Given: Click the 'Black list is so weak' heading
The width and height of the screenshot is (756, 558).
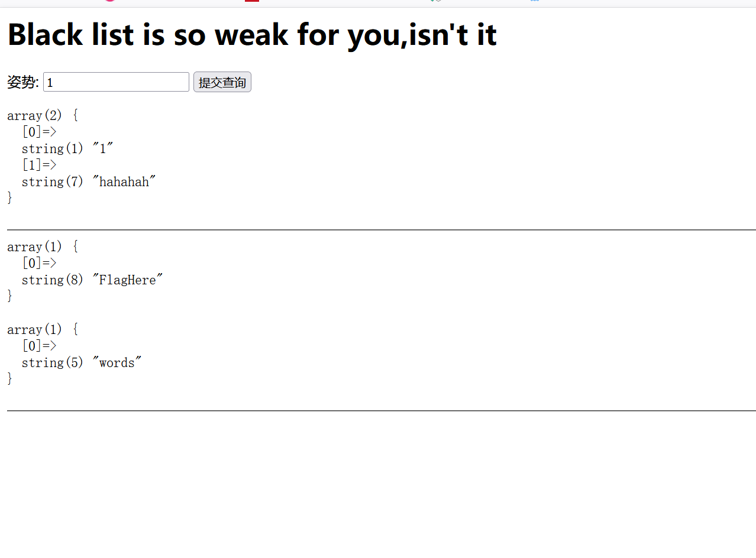Looking at the screenshot, I should [x=252, y=34].
